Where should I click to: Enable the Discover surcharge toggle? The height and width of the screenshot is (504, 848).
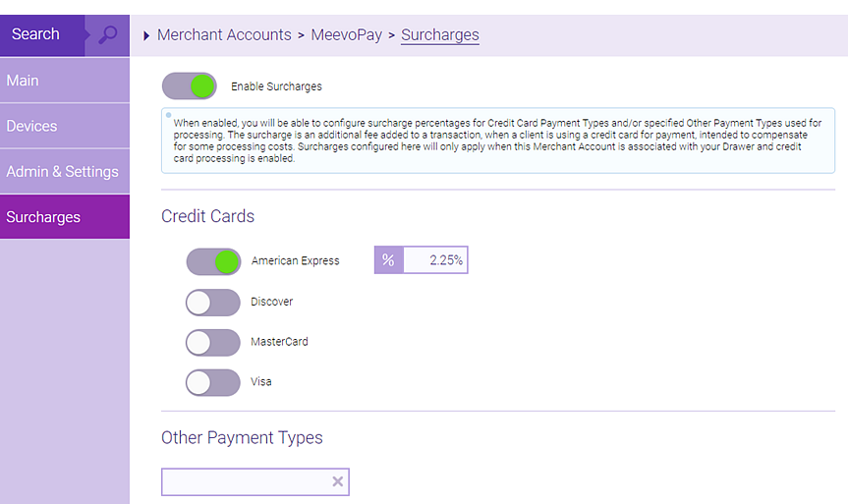click(213, 302)
